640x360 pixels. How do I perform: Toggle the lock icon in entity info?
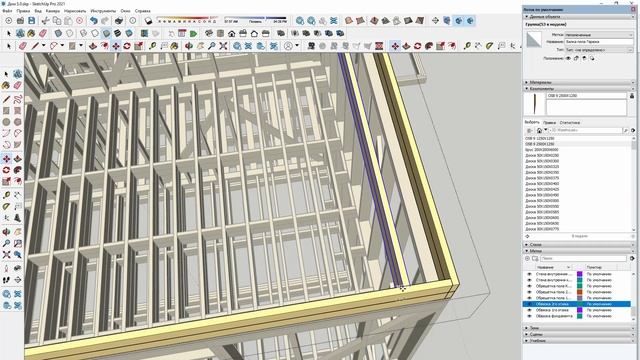[576, 58]
